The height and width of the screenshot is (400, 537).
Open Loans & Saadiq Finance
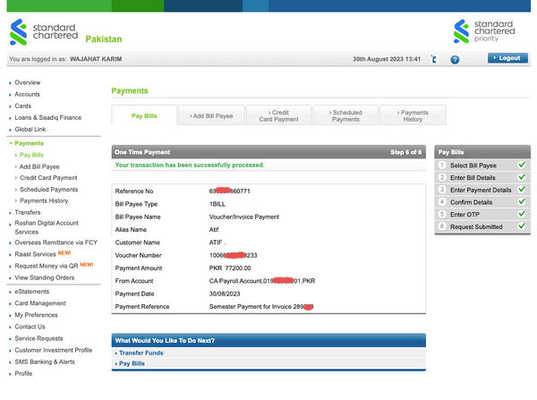pyautogui.click(x=48, y=117)
